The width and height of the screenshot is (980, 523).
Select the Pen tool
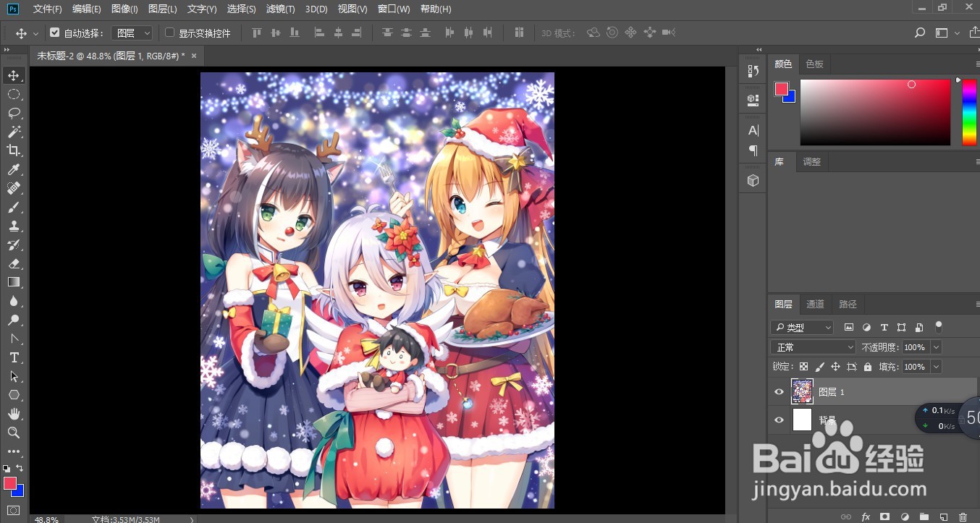[x=14, y=339]
